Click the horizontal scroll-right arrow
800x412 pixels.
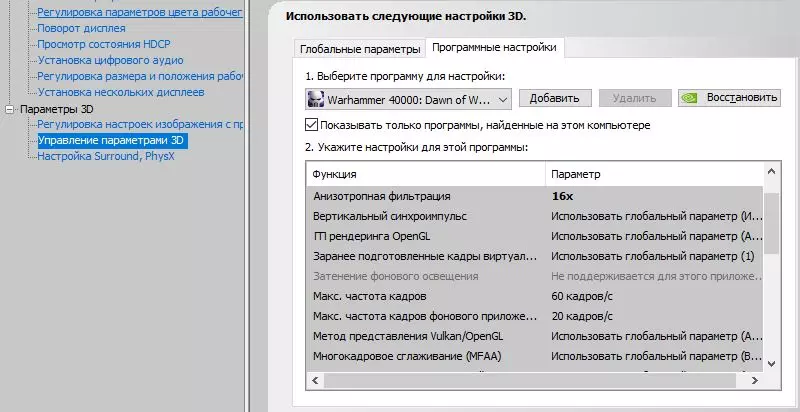coord(755,380)
